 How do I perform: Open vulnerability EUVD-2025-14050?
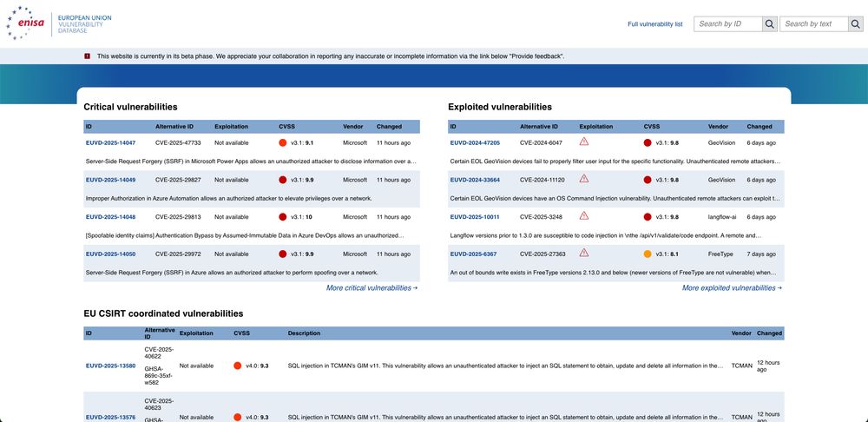coord(110,254)
